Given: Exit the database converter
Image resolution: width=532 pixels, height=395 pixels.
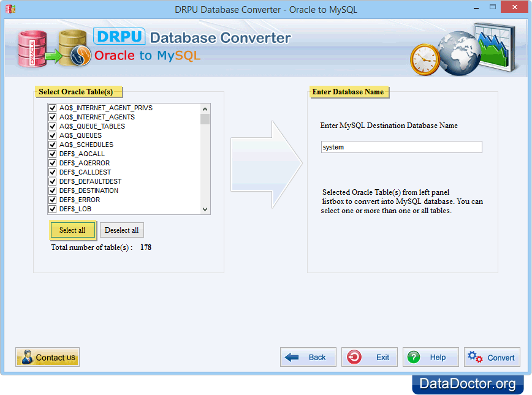Looking at the screenshot, I should click(370, 357).
